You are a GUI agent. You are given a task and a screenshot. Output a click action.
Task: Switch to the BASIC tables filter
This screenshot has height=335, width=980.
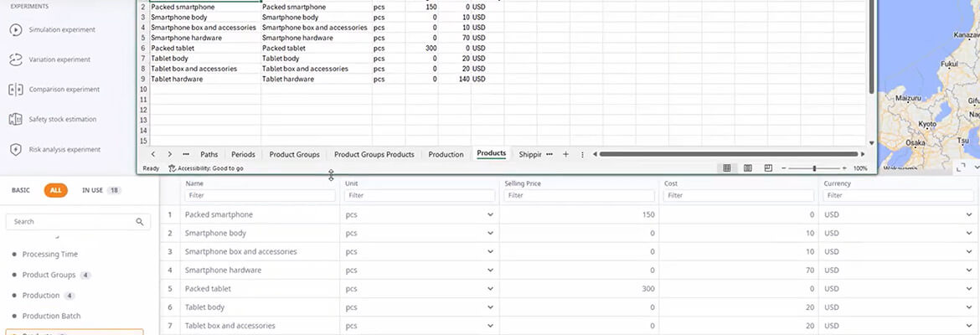tap(21, 190)
